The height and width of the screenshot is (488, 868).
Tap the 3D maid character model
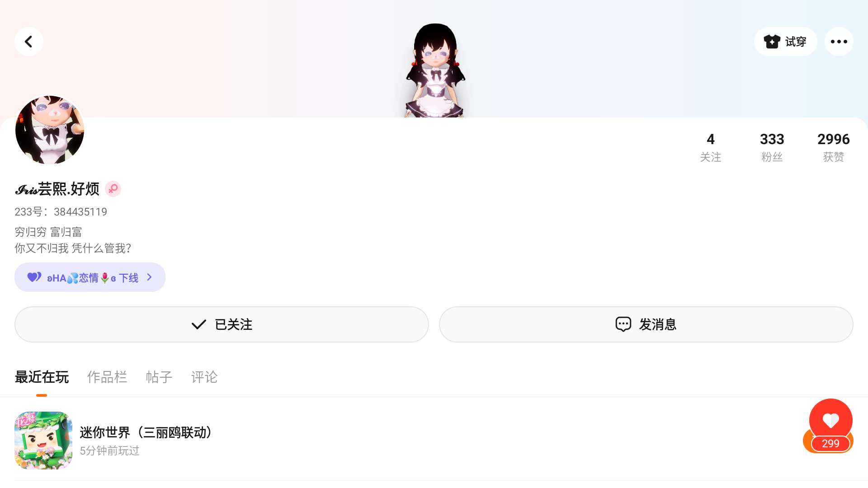435,70
